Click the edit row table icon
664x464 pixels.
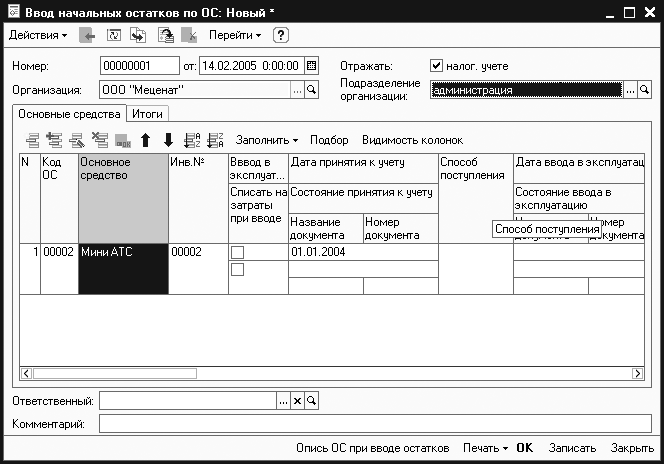pos(77,140)
